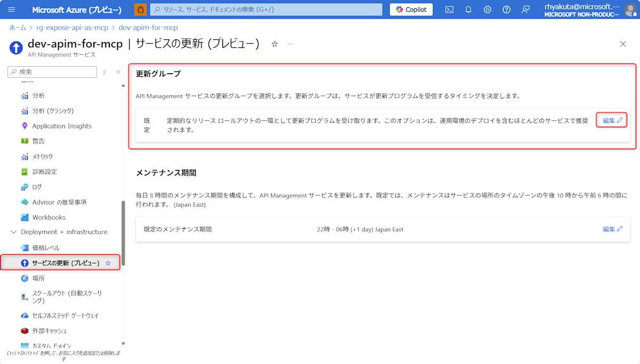Click the Application Insights bulb icon
Screen dimensions: 640x364
[x=25, y=126]
